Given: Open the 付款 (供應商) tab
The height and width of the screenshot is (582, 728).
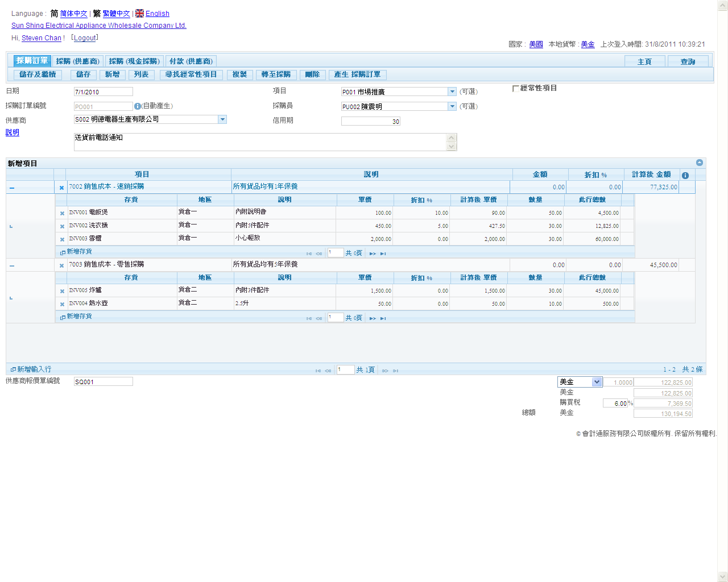Looking at the screenshot, I should (x=191, y=61).
